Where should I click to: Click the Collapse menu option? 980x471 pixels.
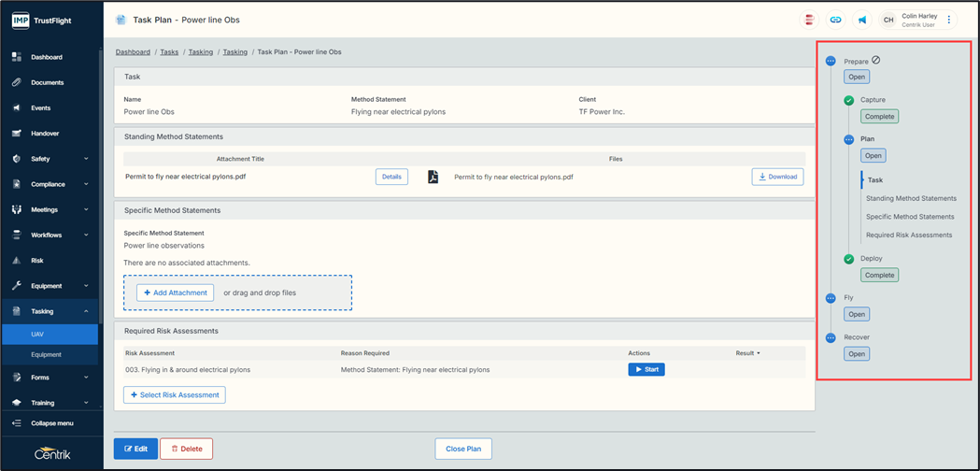(51, 423)
